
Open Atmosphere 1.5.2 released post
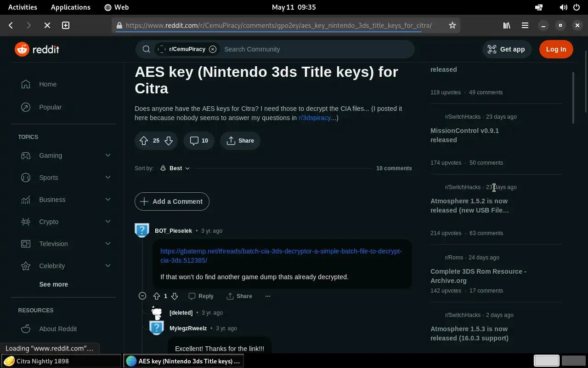coord(469,206)
